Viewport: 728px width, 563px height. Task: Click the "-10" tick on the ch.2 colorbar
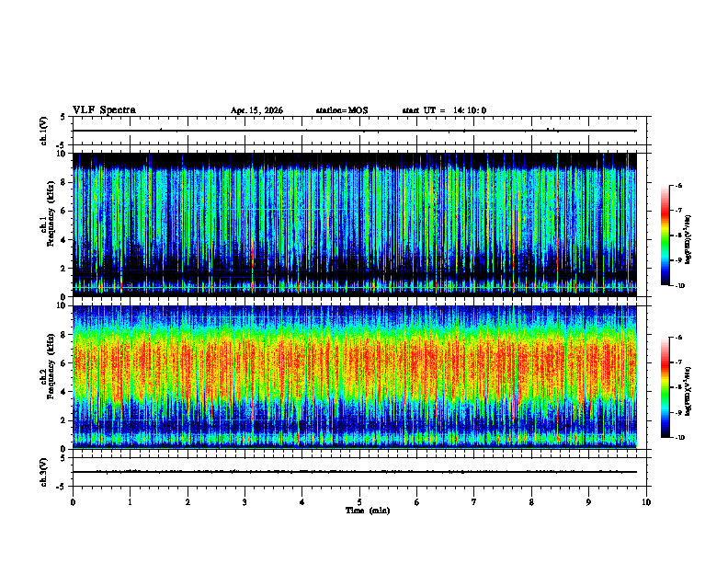click(680, 438)
